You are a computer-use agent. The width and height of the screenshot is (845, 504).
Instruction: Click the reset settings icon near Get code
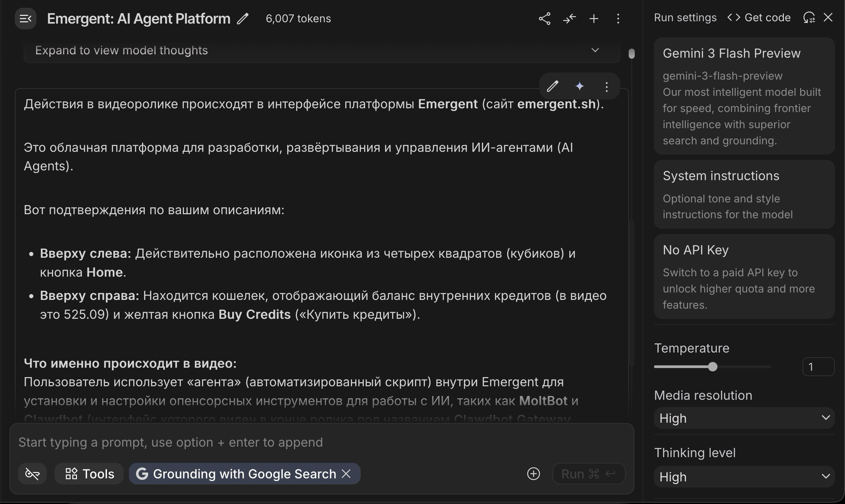point(809,18)
